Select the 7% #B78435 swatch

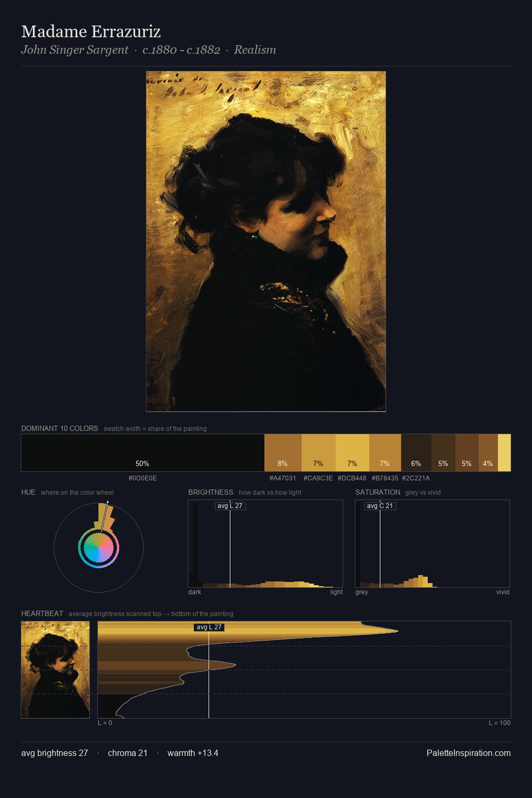(385, 453)
